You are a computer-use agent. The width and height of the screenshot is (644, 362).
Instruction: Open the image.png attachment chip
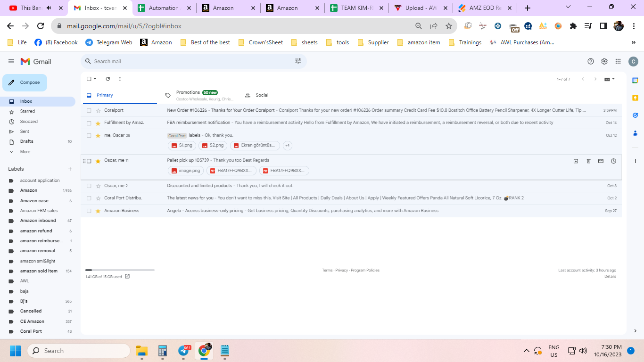pyautogui.click(x=185, y=171)
